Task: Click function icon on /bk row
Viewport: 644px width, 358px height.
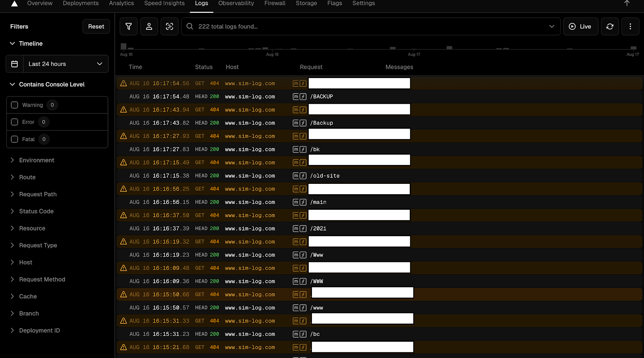Action: click(303, 149)
